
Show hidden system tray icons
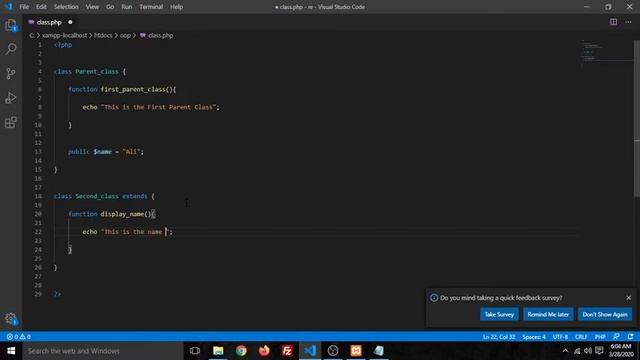[565, 351]
